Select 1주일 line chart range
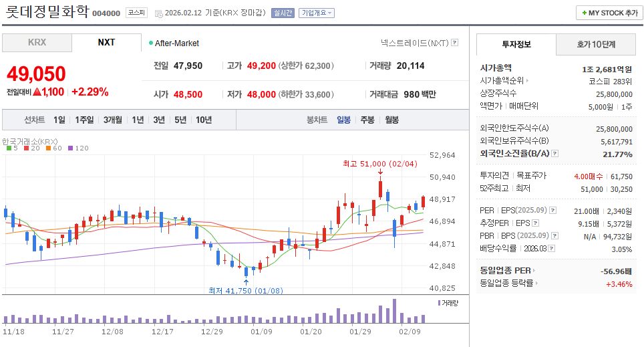 [84, 120]
